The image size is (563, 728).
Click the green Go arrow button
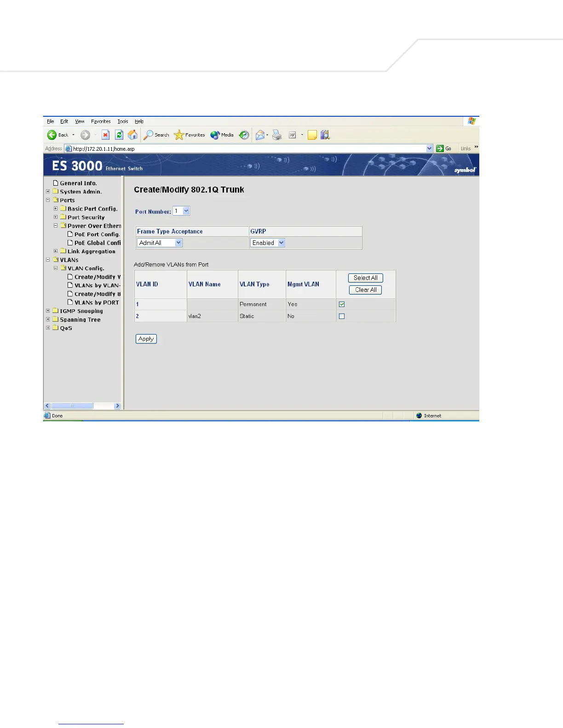(x=440, y=148)
